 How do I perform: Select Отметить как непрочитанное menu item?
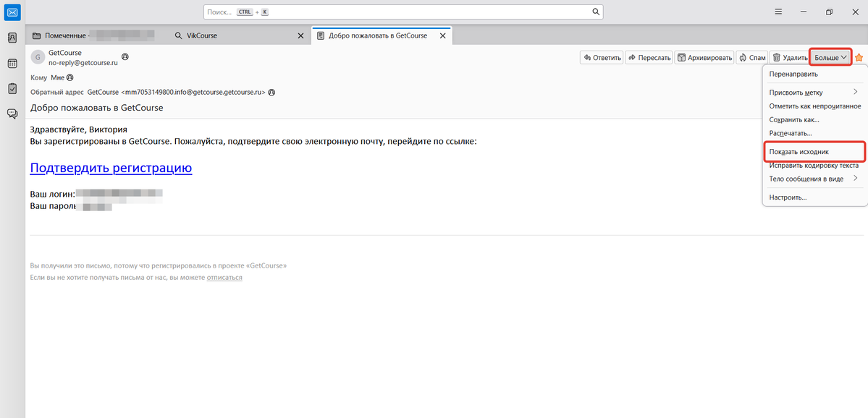pos(815,106)
